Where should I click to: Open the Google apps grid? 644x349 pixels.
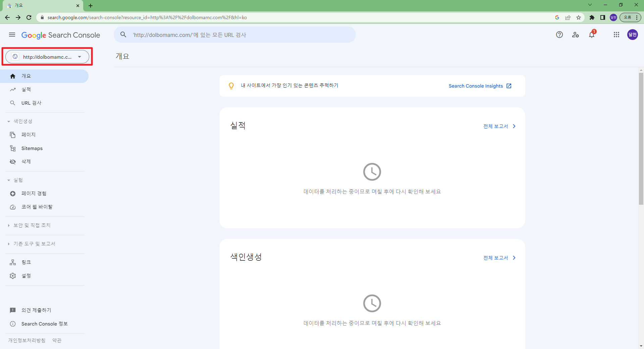pos(616,35)
